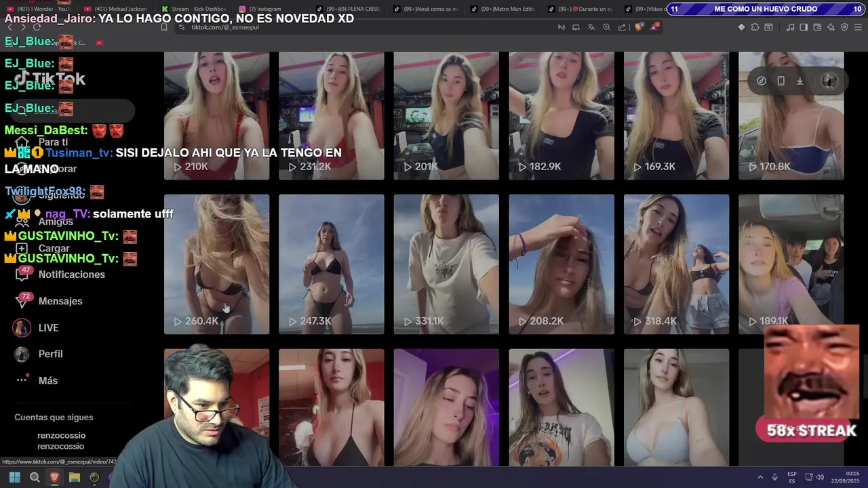Open video thumbnail with 331.1K views
This screenshot has width=868, height=488.
click(446, 264)
